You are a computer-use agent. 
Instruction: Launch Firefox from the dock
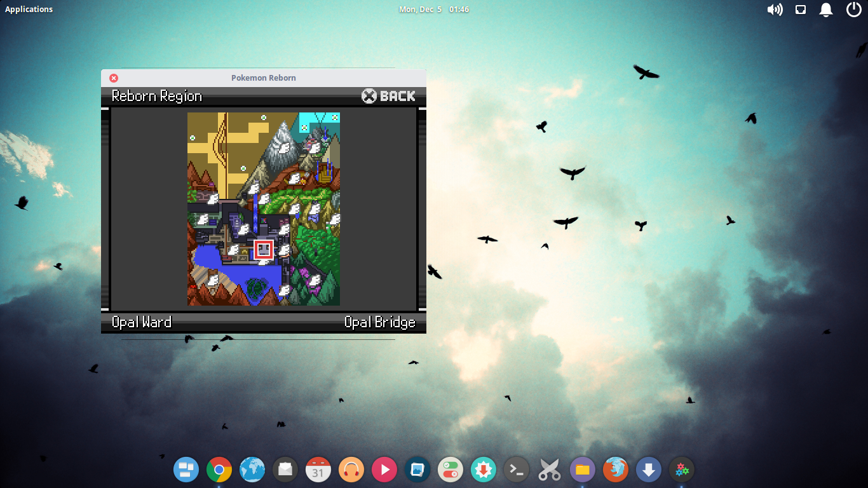[x=616, y=470]
